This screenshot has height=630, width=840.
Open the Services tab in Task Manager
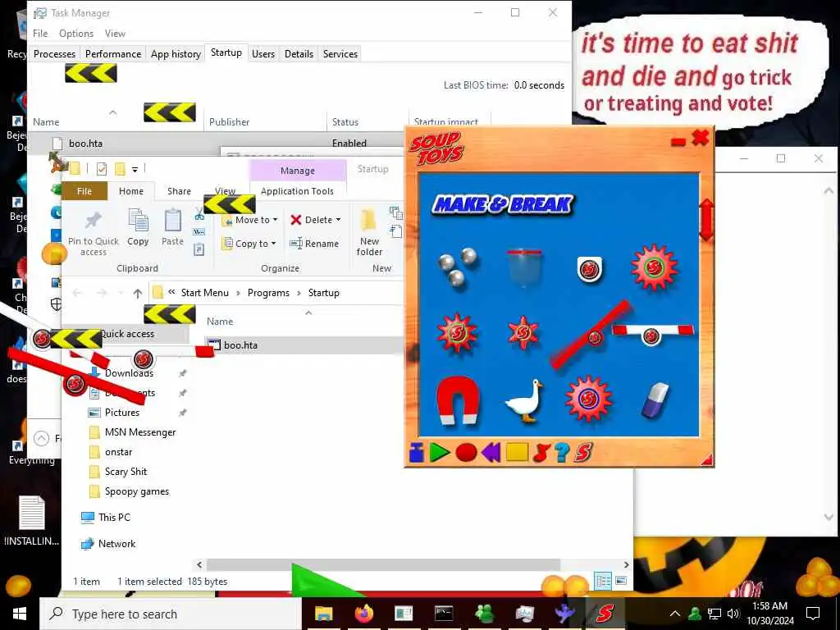[340, 53]
